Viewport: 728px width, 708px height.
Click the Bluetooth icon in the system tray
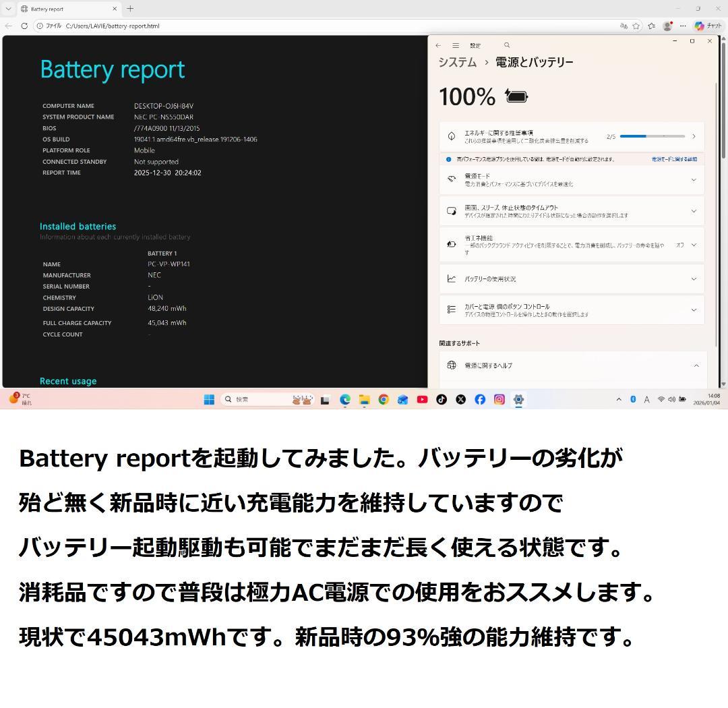point(632,399)
